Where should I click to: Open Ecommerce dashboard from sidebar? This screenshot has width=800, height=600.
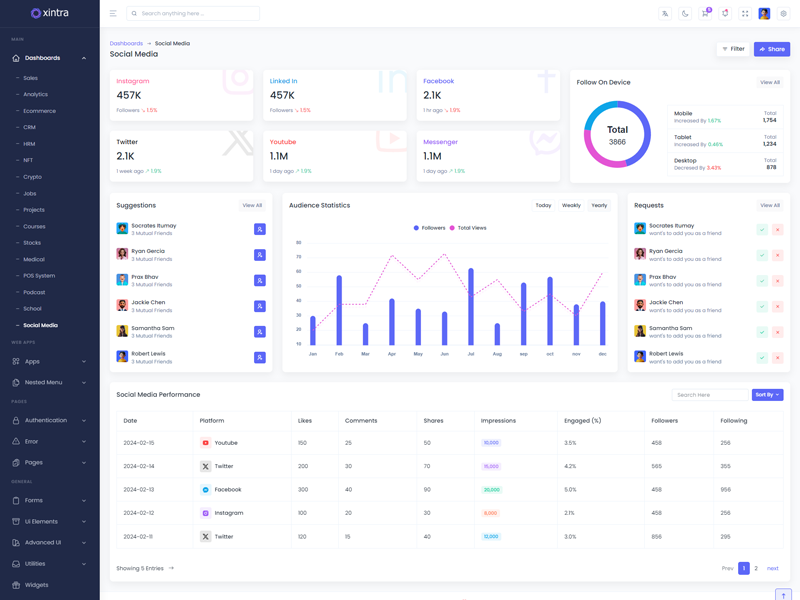tap(40, 111)
